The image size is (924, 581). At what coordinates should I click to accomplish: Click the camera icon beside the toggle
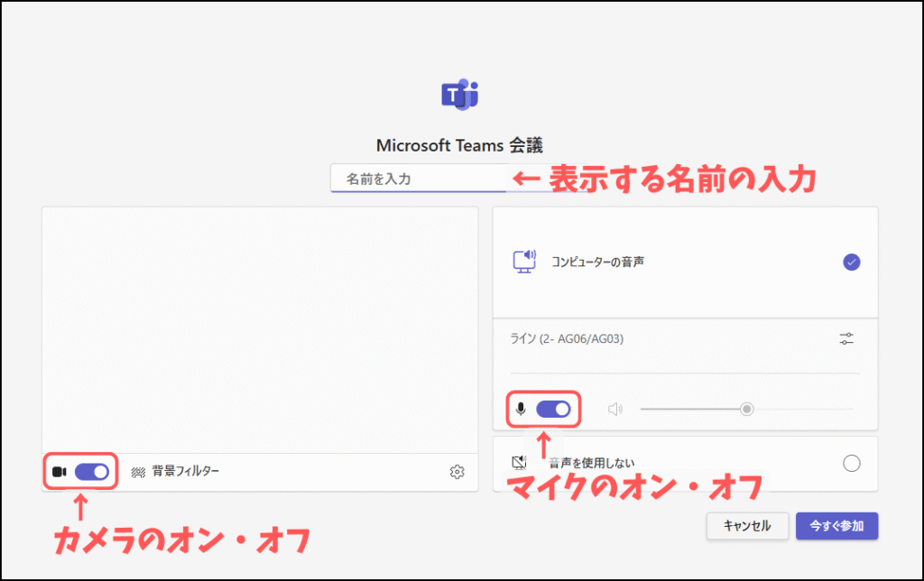[x=60, y=472]
